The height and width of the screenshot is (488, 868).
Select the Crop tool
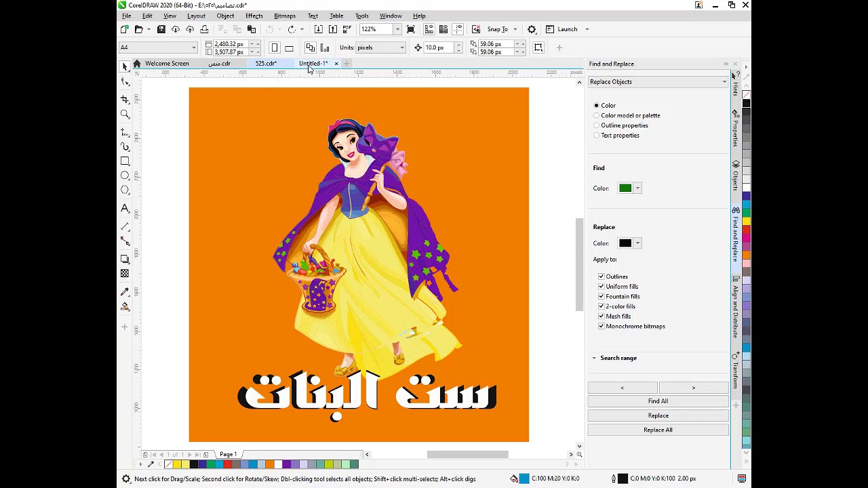point(125,100)
